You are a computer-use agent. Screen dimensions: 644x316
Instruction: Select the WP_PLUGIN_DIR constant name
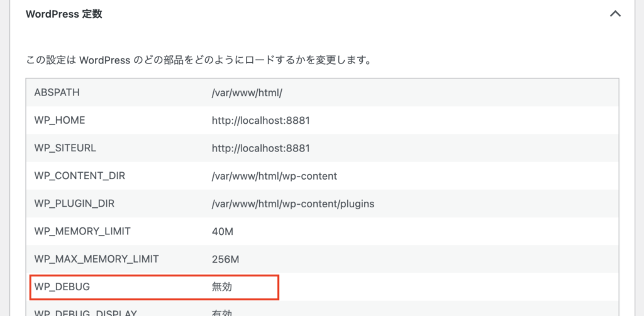(x=74, y=204)
